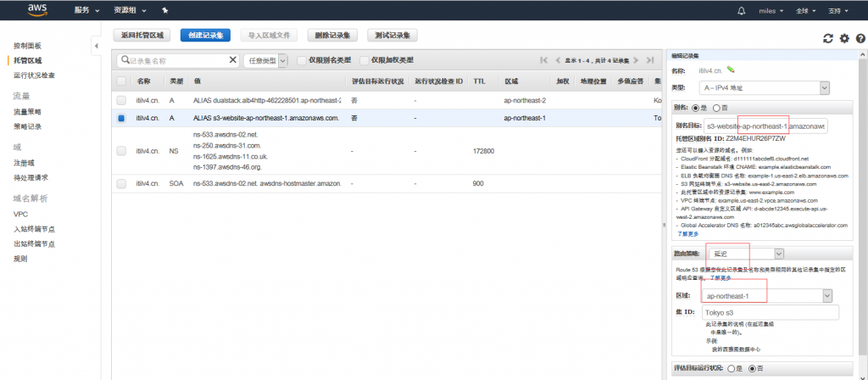Collapse the left sidebar with the arrow
The image size is (868, 380).
(x=96, y=46)
